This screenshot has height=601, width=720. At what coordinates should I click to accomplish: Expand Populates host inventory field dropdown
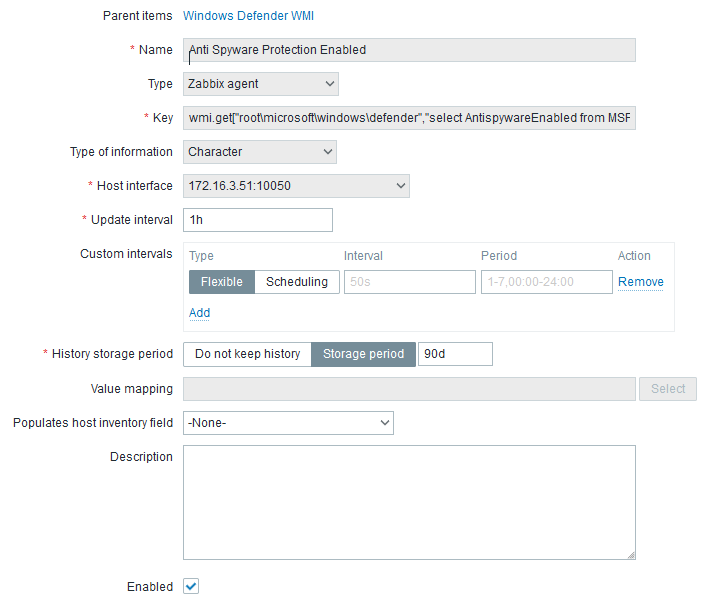288,423
